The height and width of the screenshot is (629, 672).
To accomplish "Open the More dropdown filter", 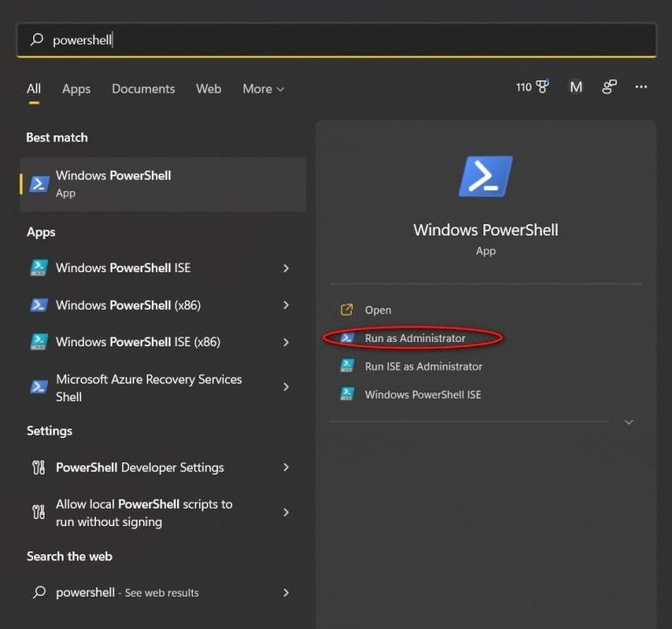I will tap(264, 89).
